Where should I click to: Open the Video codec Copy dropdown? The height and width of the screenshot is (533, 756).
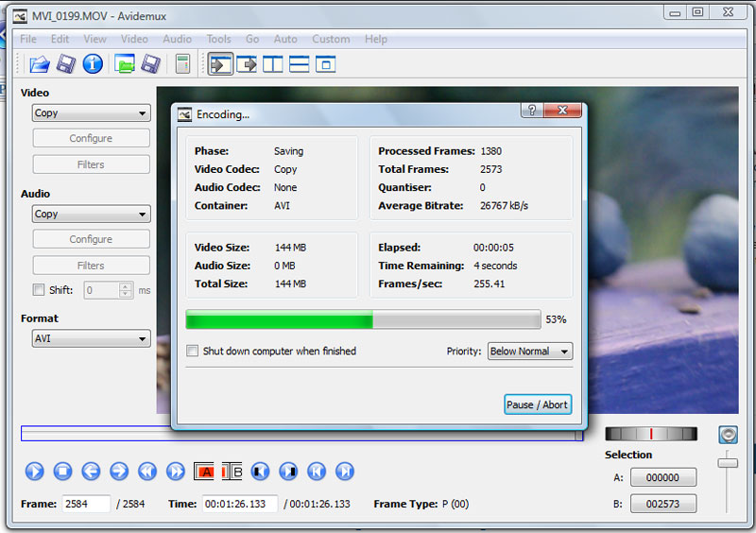coord(91,112)
